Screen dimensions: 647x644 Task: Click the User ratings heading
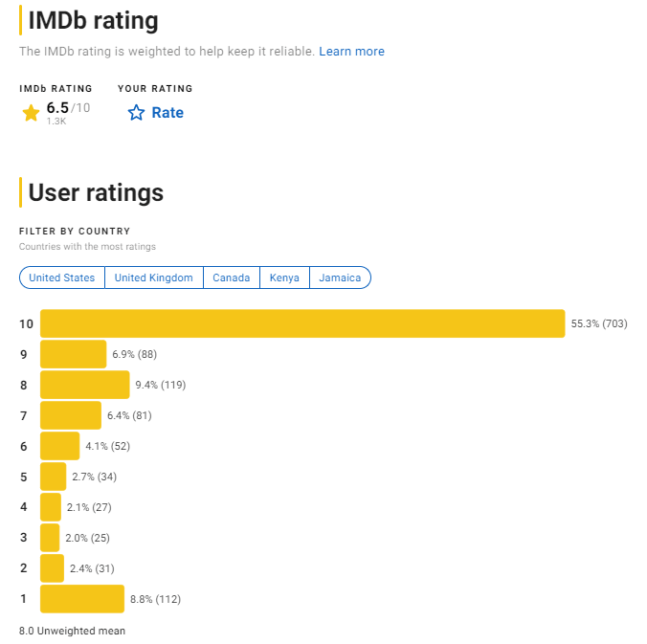coord(96,192)
